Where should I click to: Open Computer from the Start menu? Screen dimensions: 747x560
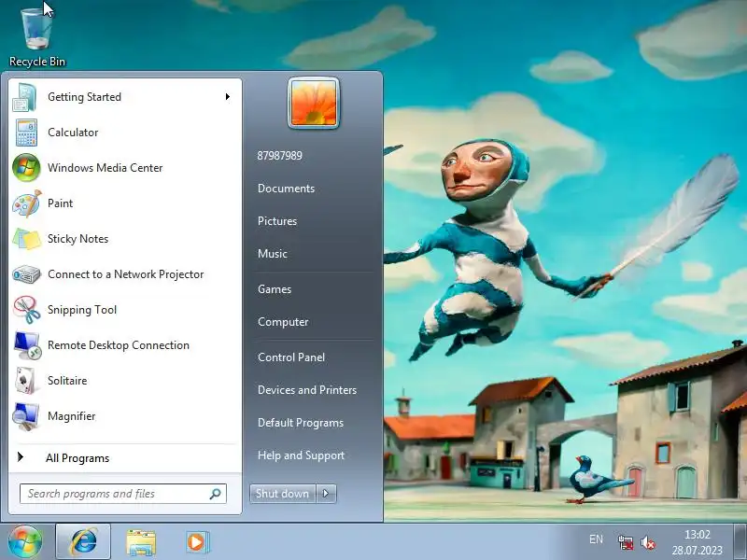[283, 322]
